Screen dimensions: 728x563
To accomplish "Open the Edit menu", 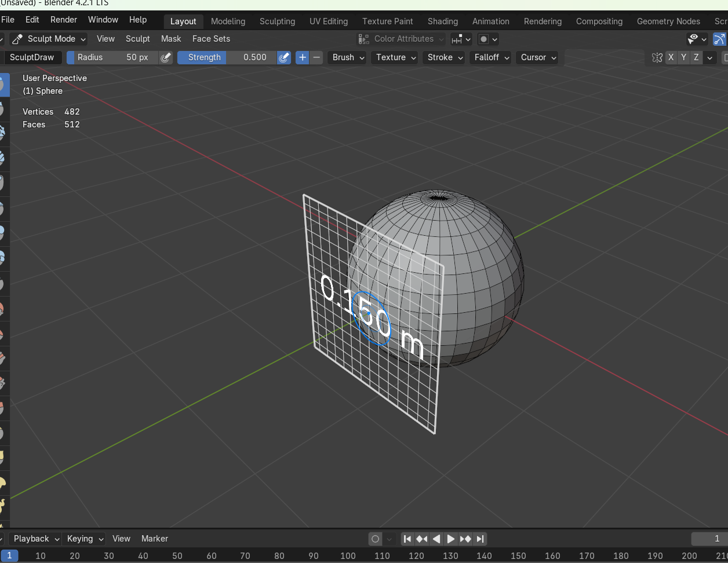I will coord(32,20).
